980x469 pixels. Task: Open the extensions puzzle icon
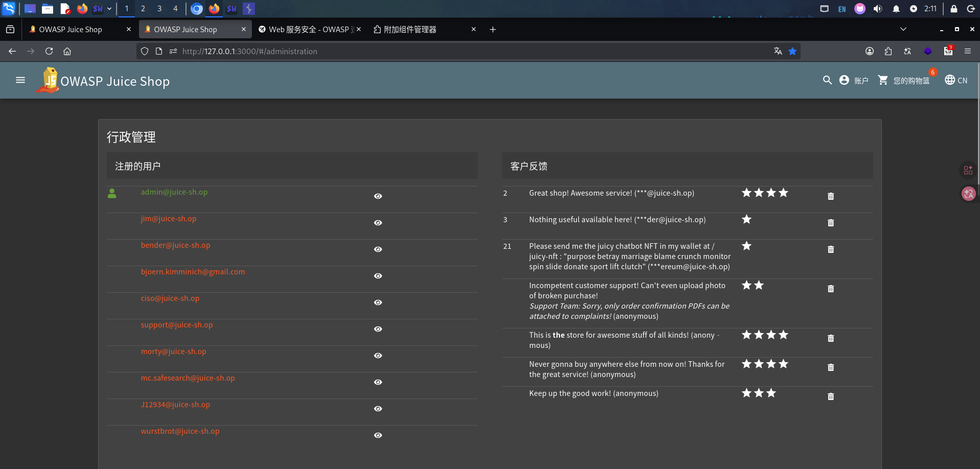click(x=889, y=51)
